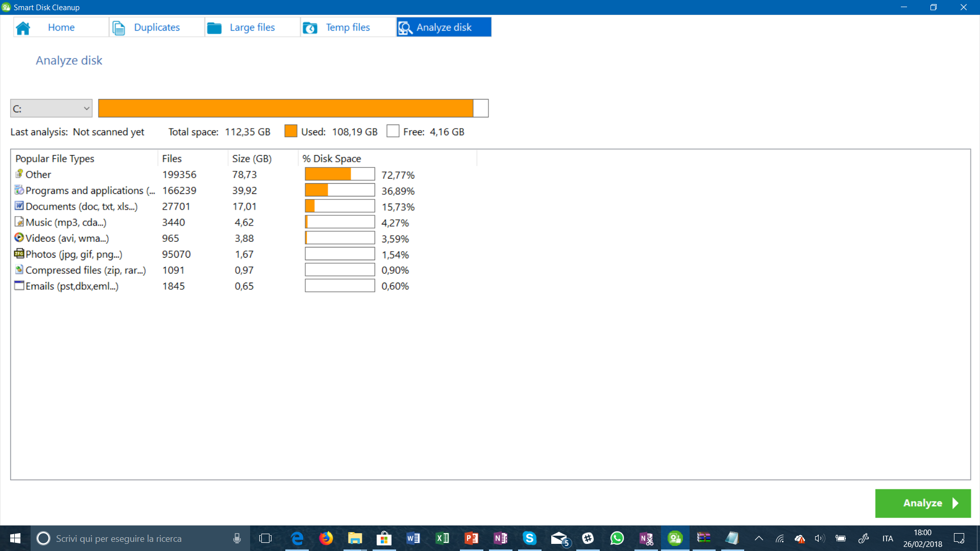Click the Music file type icon
The image size is (980, 551).
click(x=19, y=222)
